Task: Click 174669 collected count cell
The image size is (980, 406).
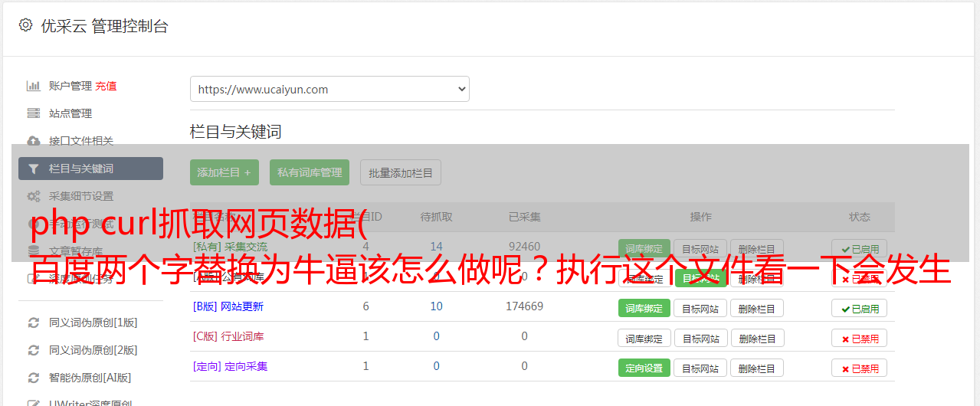Action: point(524,306)
